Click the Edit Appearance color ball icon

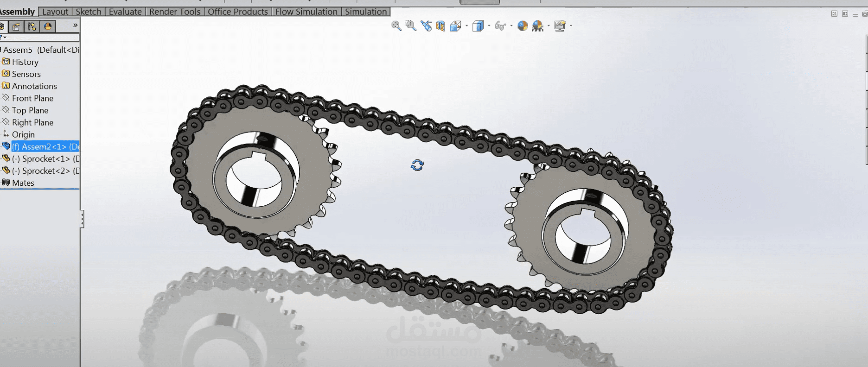coord(523,26)
